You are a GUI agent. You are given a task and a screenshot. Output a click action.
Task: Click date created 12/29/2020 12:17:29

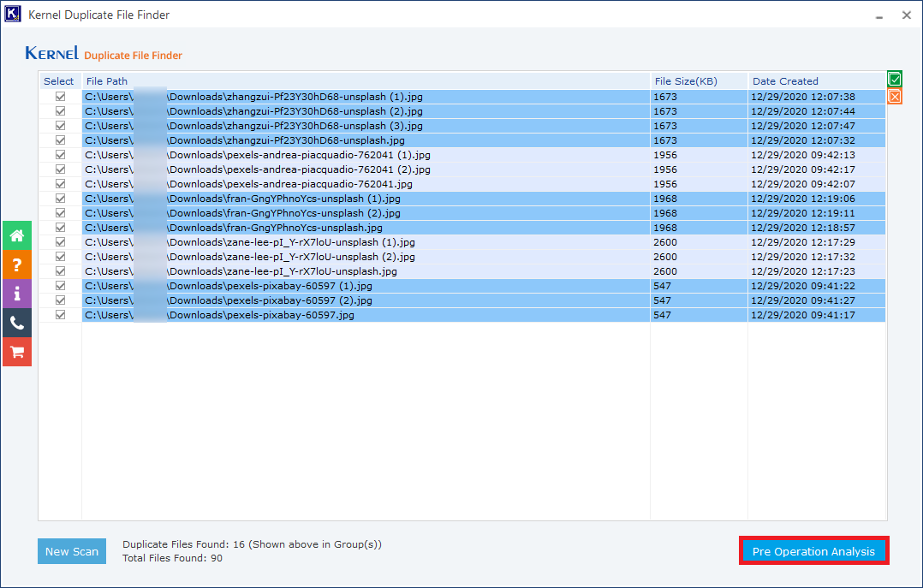click(803, 242)
